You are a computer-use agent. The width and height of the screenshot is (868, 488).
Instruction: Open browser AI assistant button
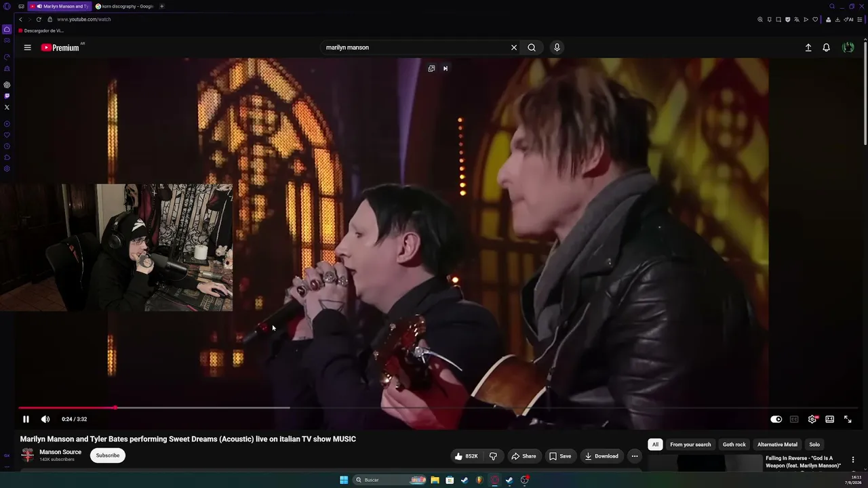849,20
